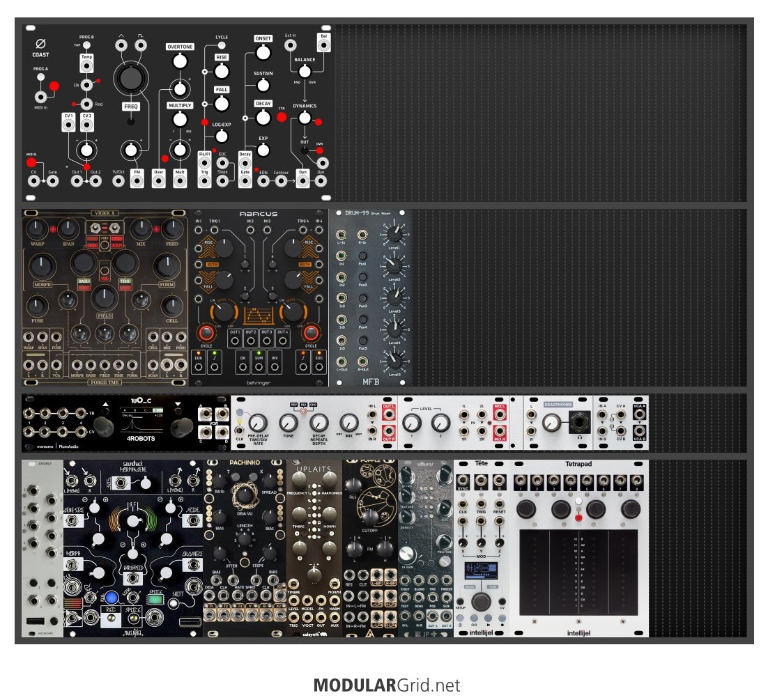Turn the FIELD knob on VHIKK X
Viewport: 775px width, 700px height.
[x=105, y=298]
